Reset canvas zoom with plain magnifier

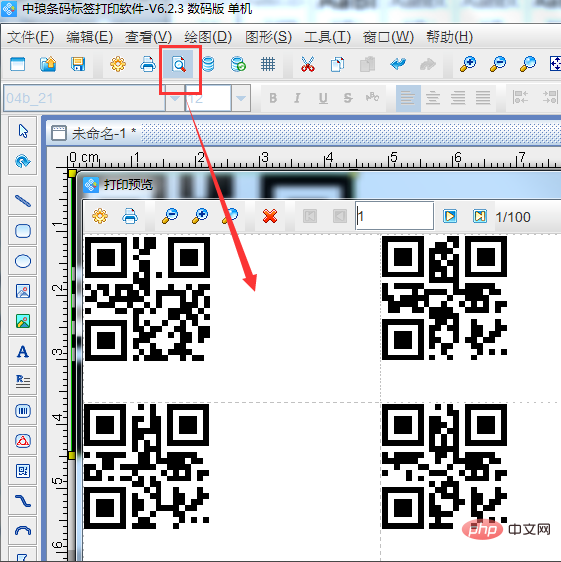coord(528,65)
